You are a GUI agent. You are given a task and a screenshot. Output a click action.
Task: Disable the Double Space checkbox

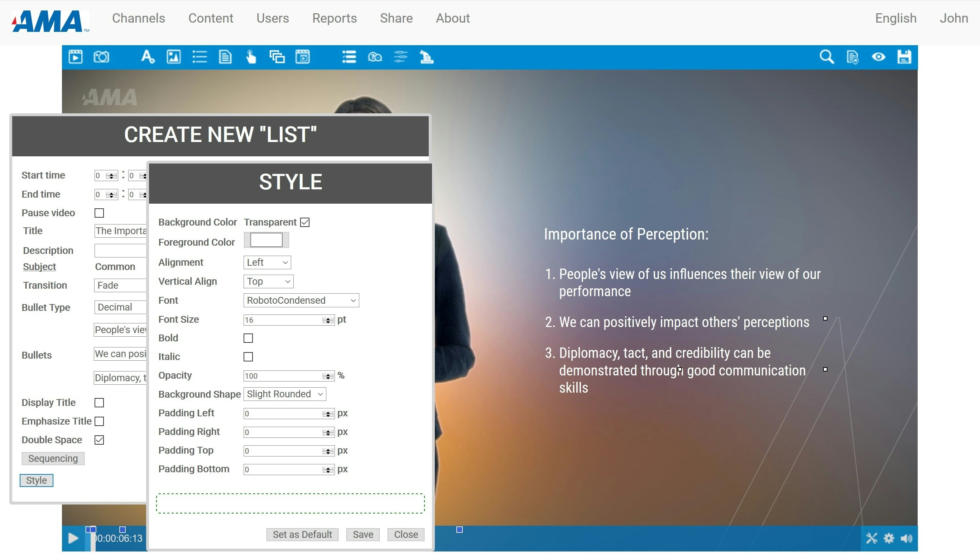(99, 440)
